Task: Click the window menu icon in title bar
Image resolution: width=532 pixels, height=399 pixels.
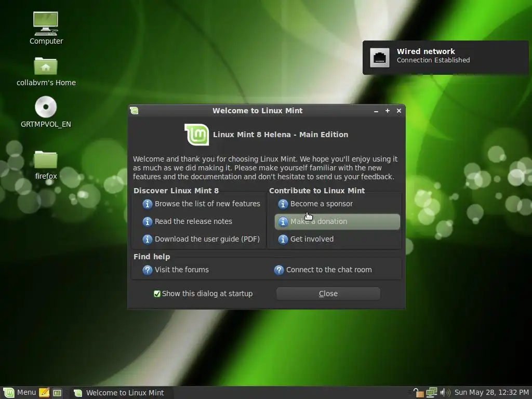Action: tap(135, 111)
